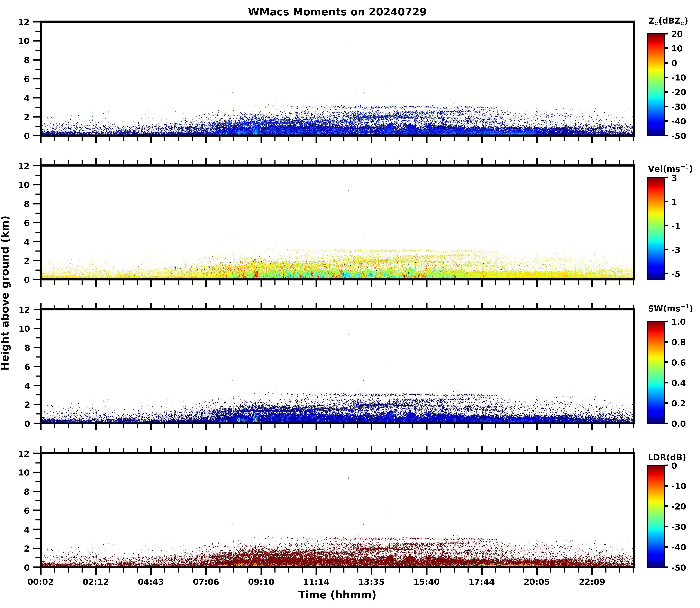Click the 0.6 label on SW colorbar
The width and height of the screenshot is (700, 608).
[679, 363]
